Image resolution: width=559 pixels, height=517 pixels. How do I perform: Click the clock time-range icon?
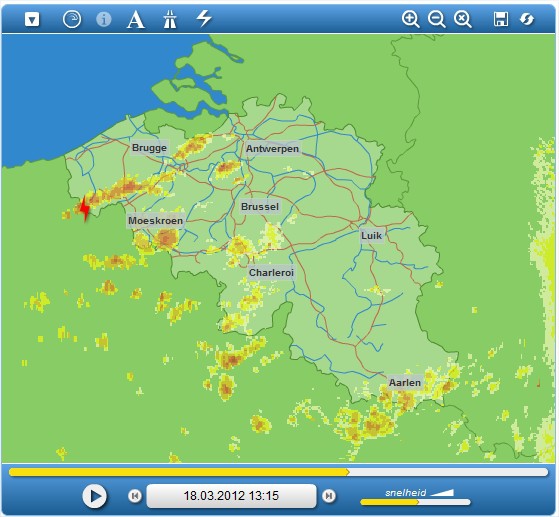(72, 19)
